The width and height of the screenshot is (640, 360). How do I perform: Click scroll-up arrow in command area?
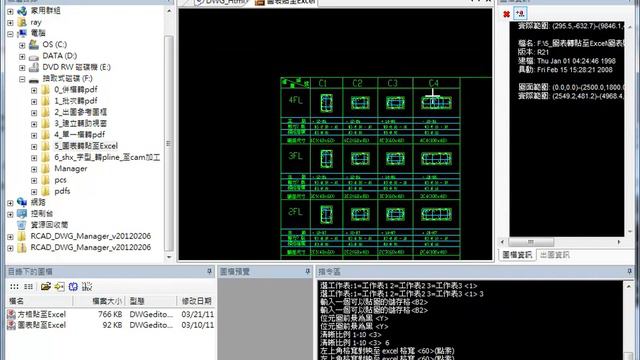629,286
